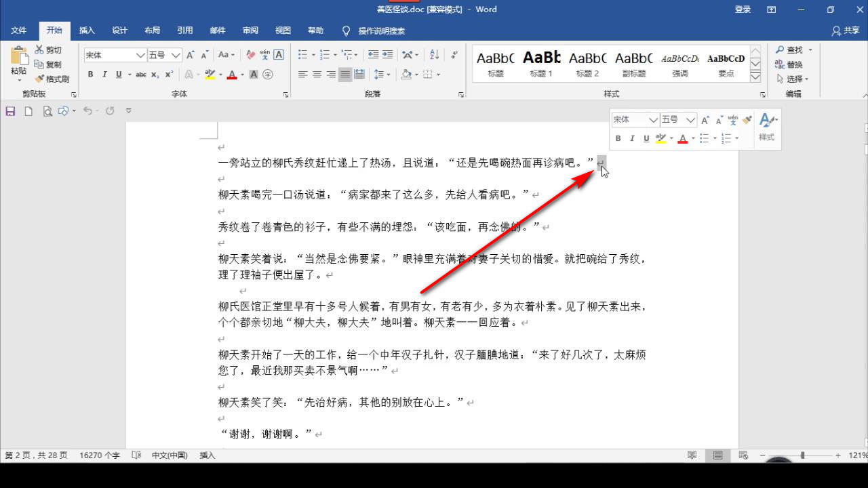Click the word count 16270 个字 in status bar
The image size is (868, 488).
(x=99, y=455)
